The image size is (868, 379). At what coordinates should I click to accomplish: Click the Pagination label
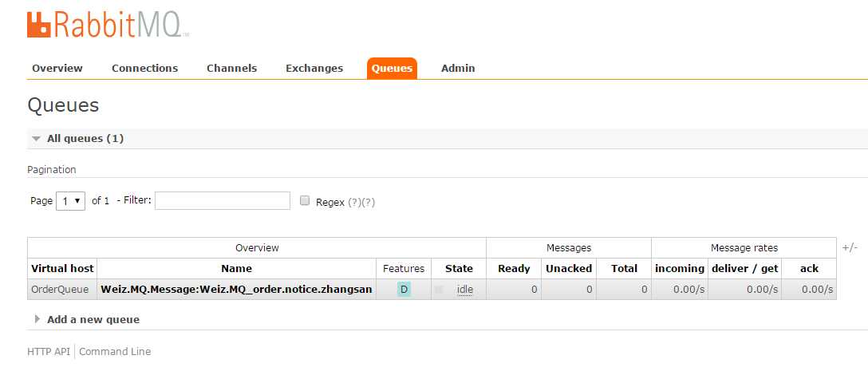tap(52, 169)
